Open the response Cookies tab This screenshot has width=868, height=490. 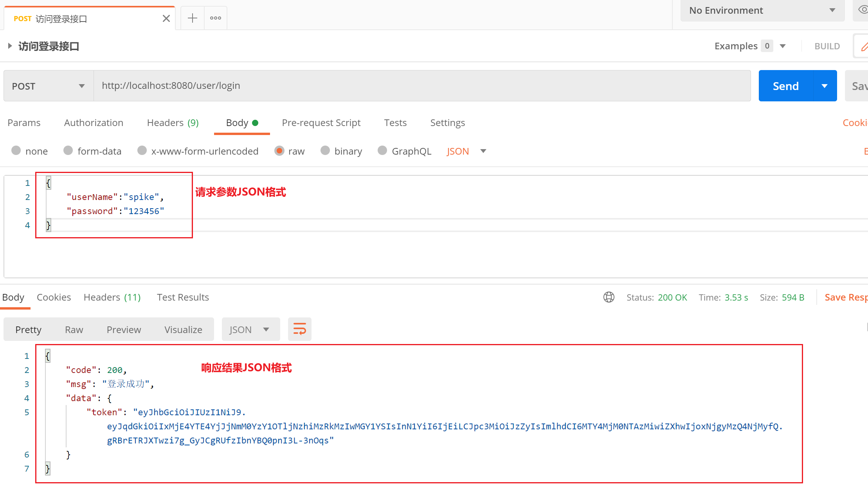[x=54, y=297]
